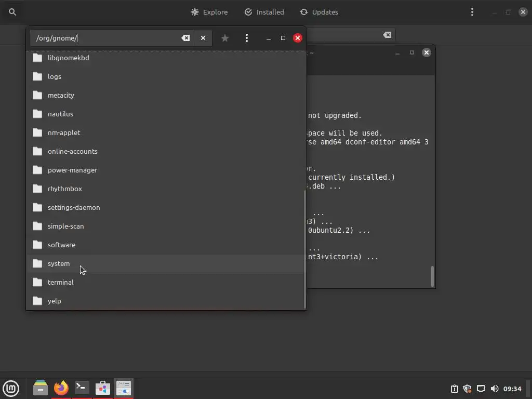This screenshot has width=532, height=399.
Task: Open the network tray icon
Action: point(481,389)
